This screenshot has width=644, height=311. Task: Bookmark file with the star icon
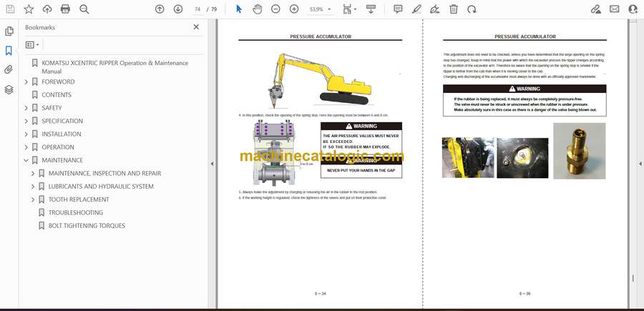29,9
